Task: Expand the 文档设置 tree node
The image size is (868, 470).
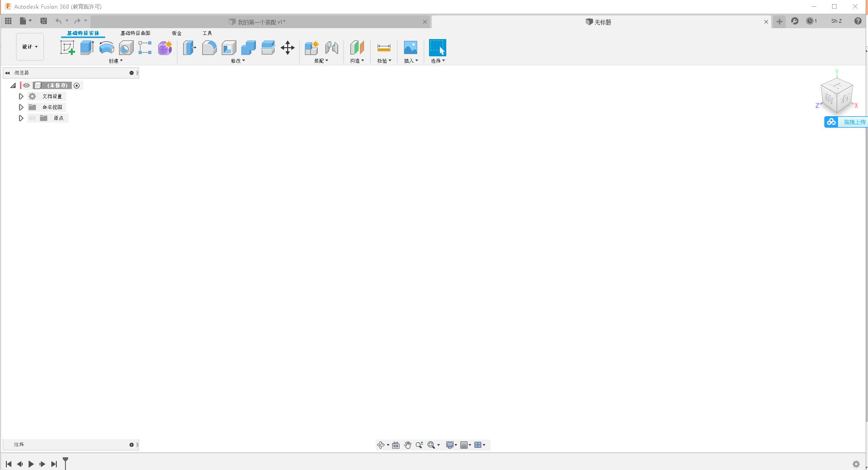Action: click(21, 96)
